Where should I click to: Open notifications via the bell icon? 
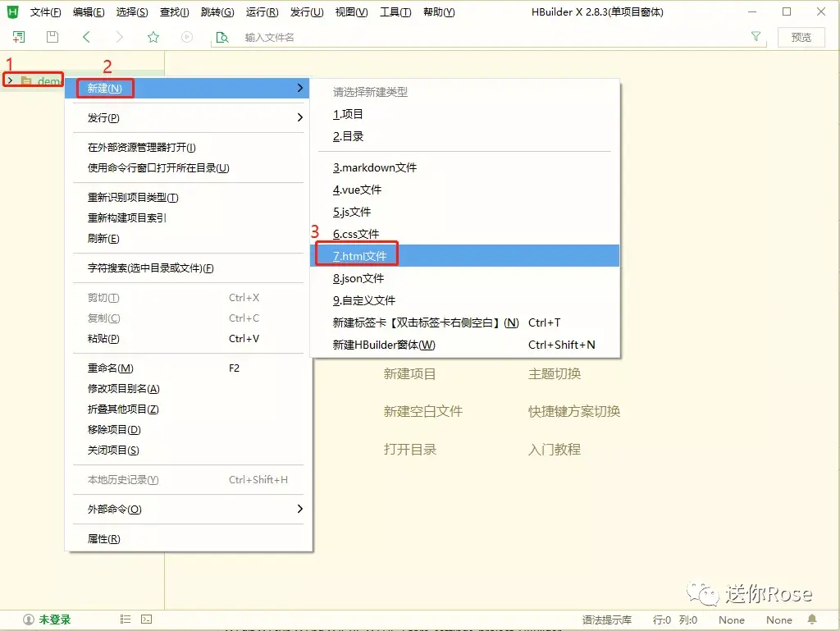click(x=811, y=619)
